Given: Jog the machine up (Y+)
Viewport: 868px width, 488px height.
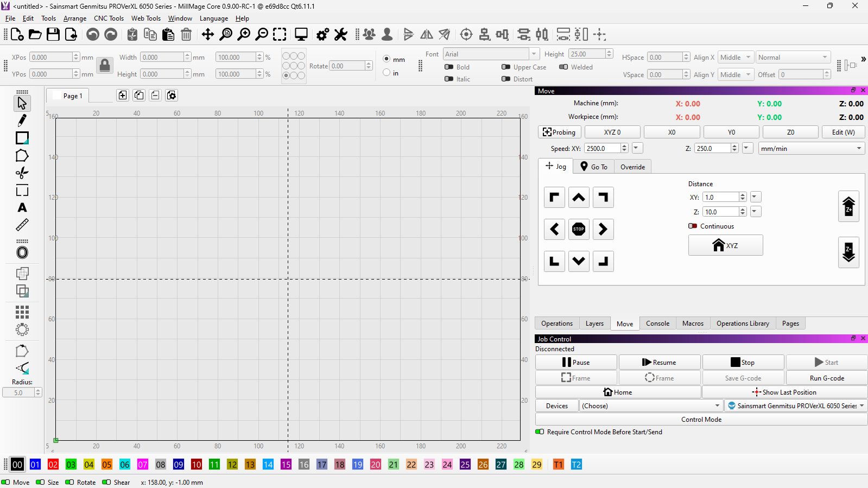Looking at the screenshot, I should click(579, 198).
